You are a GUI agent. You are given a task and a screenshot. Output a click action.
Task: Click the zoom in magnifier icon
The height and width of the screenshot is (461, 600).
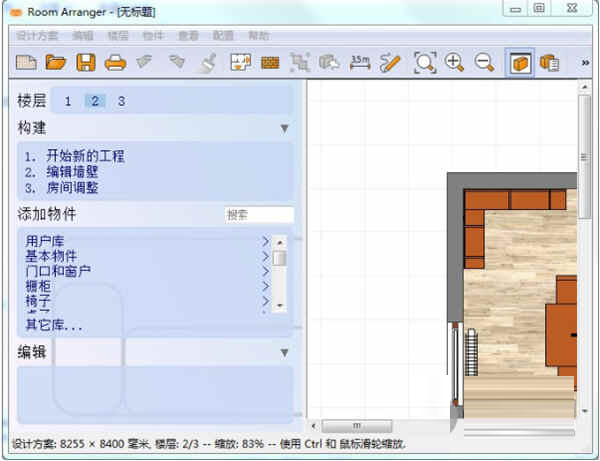(455, 63)
